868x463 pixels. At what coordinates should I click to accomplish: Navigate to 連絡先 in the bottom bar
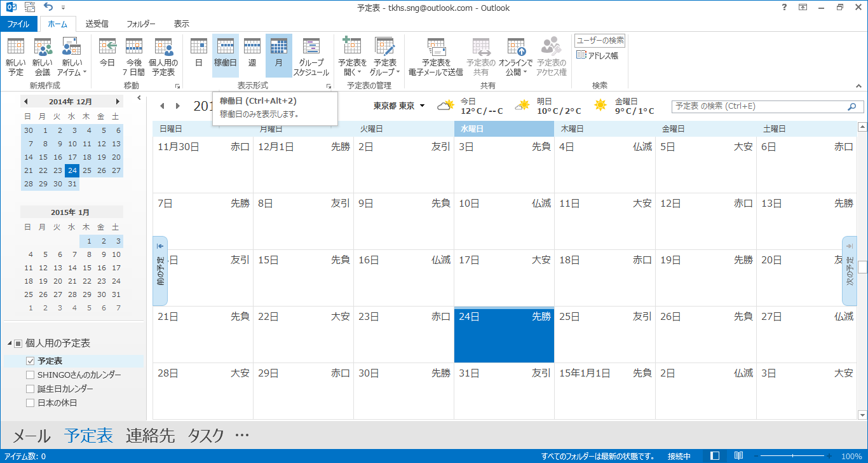[x=150, y=436]
